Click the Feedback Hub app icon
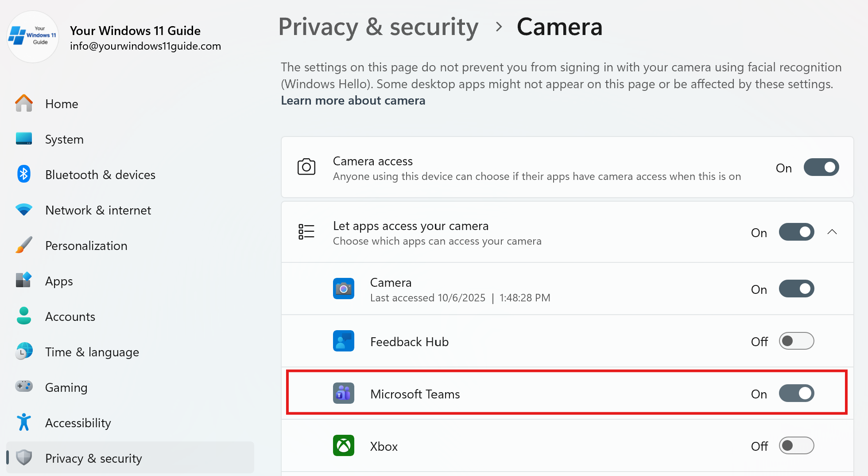The image size is (868, 476). (x=344, y=341)
